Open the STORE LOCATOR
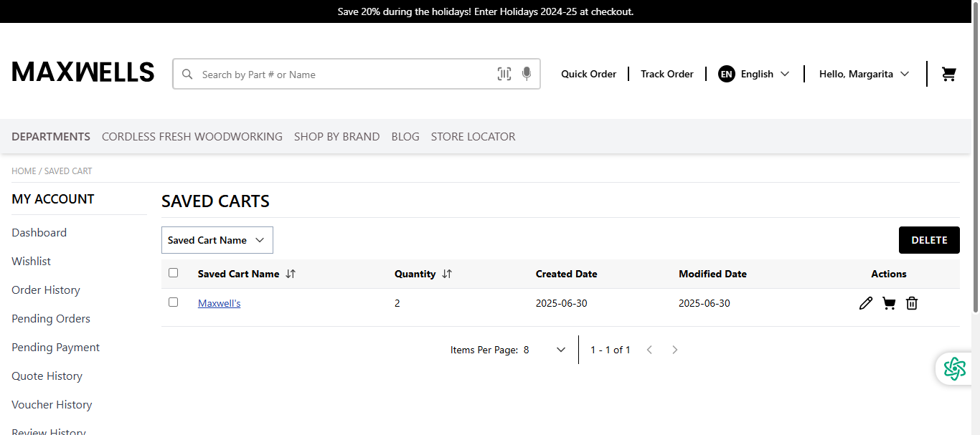The width and height of the screenshot is (980, 435). coord(473,136)
